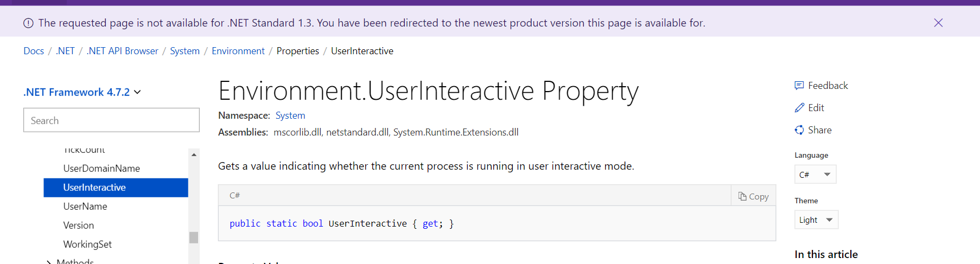Click the Share icon

(799, 130)
